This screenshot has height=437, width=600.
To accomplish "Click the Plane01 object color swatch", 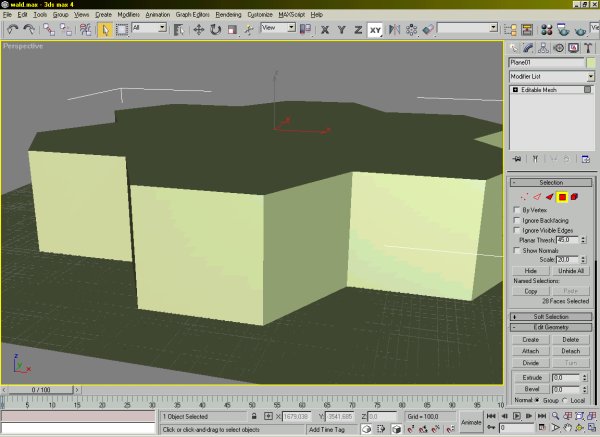I will [591, 62].
